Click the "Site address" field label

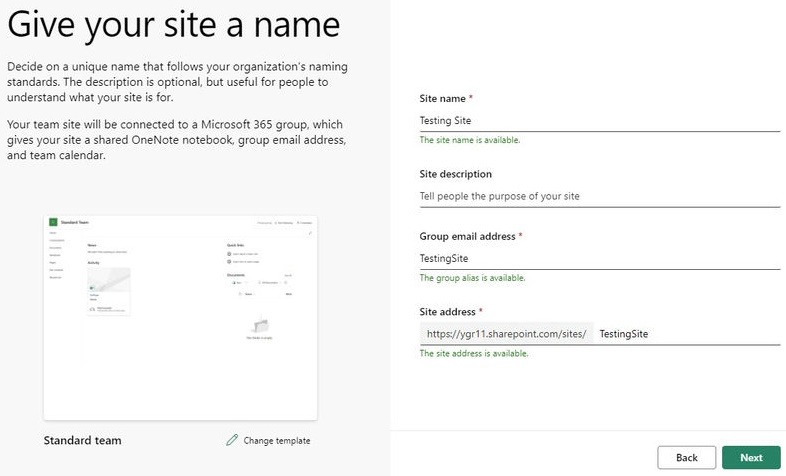(451, 312)
